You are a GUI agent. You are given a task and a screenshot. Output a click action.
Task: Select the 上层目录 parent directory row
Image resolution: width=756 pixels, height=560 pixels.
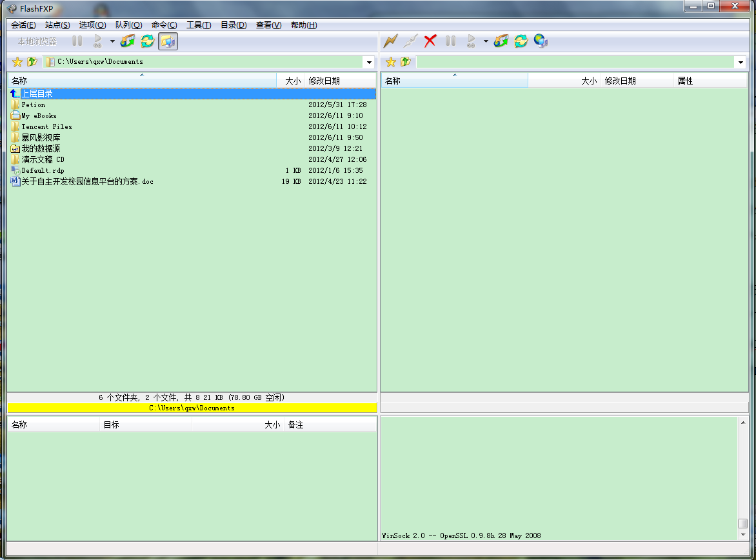pos(192,94)
